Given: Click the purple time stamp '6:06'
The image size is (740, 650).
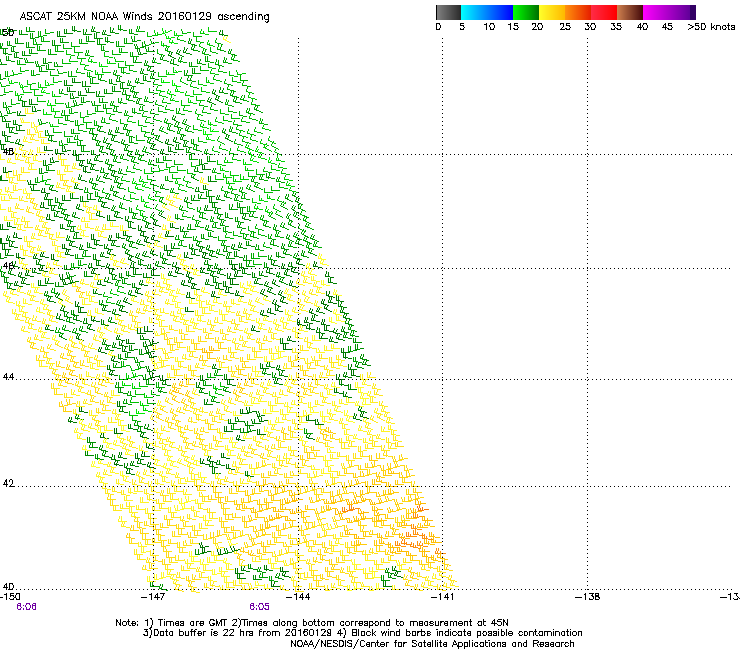Looking at the screenshot, I should (26, 607).
